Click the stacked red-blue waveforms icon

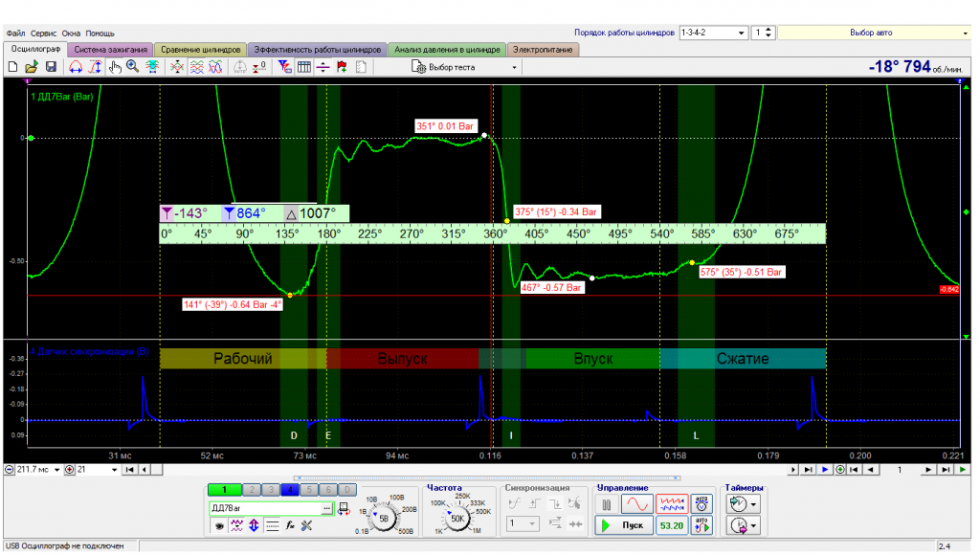196,67
